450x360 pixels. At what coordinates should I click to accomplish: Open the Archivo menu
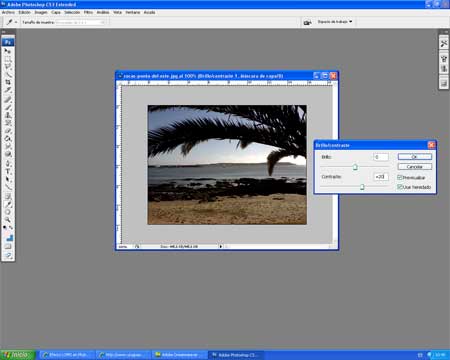tap(8, 12)
